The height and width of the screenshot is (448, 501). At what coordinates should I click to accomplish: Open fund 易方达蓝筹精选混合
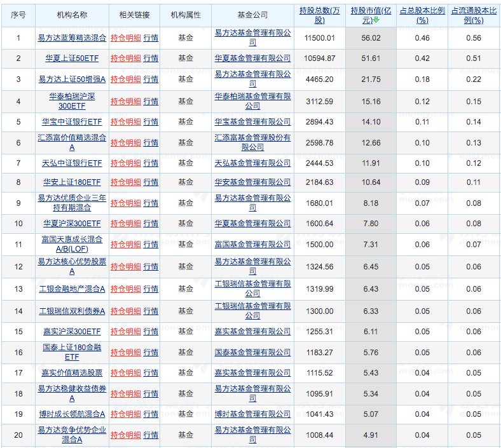[x=72, y=38]
